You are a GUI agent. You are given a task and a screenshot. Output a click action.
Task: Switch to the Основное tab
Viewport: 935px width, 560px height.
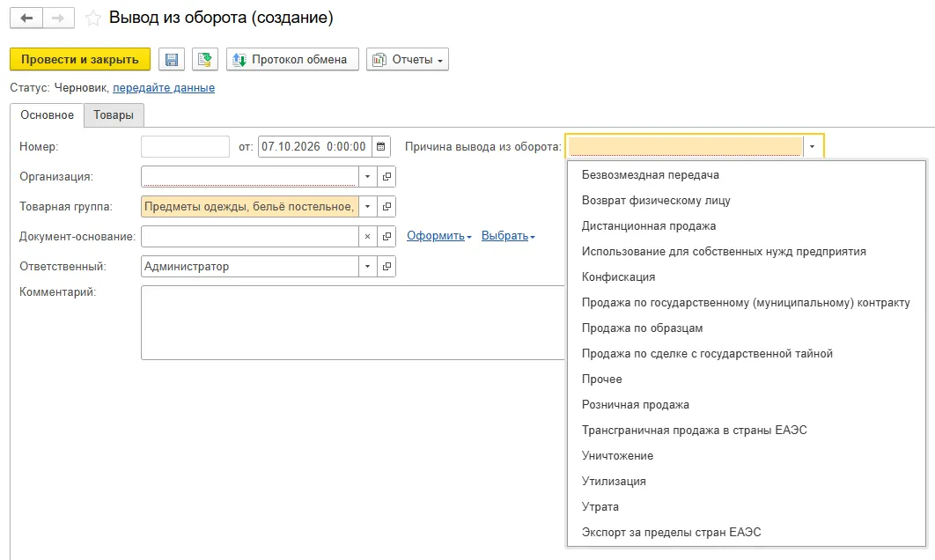click(x=48, y=115)
